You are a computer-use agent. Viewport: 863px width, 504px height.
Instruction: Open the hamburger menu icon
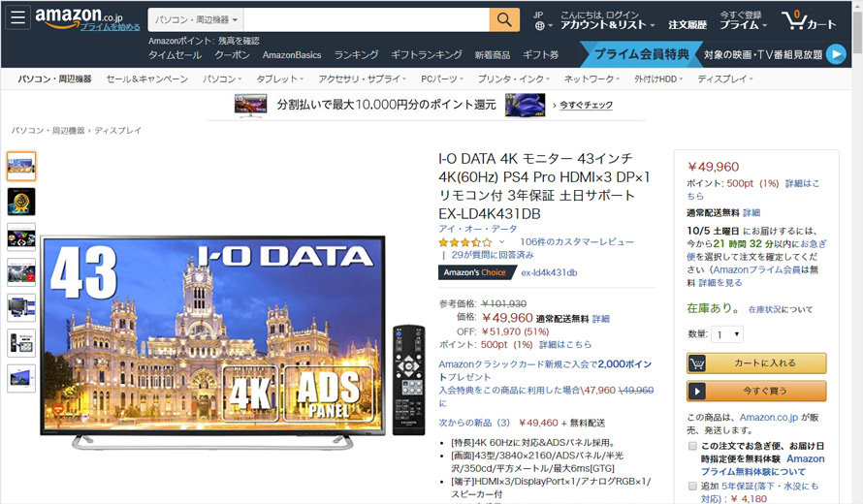(x=17, y=17)
